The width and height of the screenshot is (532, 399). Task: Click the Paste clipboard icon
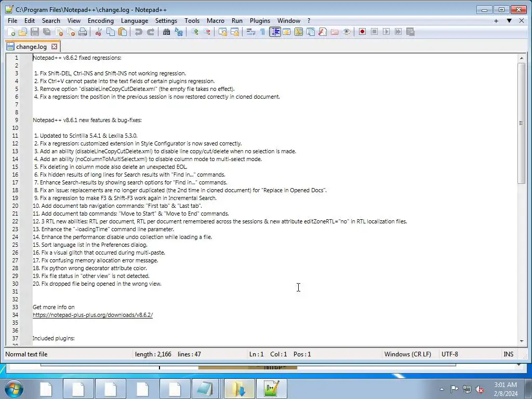(123, 32)
